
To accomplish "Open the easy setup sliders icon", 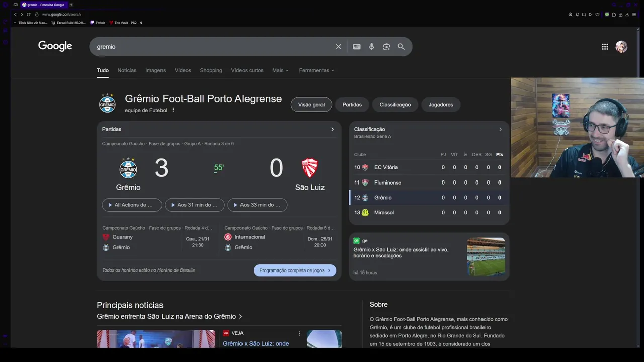I will click(x=635, y=15).
